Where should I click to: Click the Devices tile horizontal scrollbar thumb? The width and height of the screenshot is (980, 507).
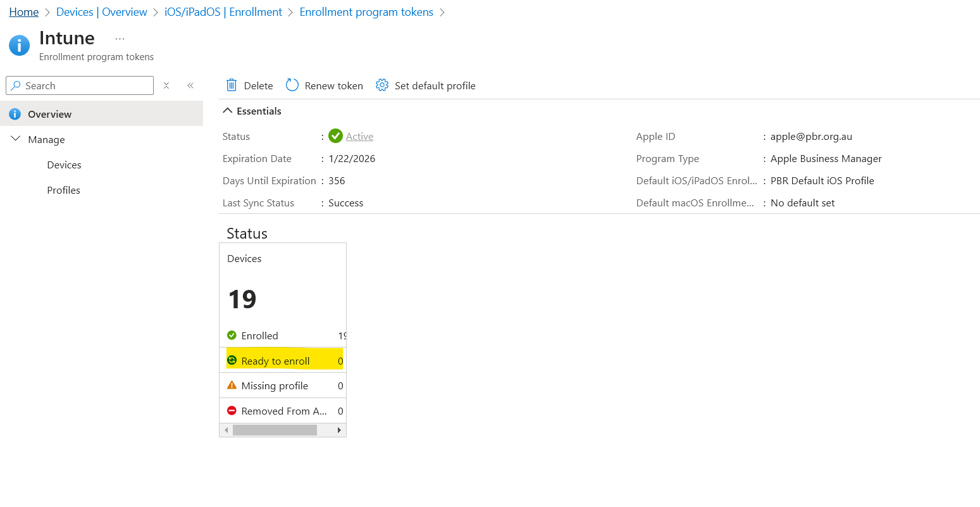coord(275,430)
